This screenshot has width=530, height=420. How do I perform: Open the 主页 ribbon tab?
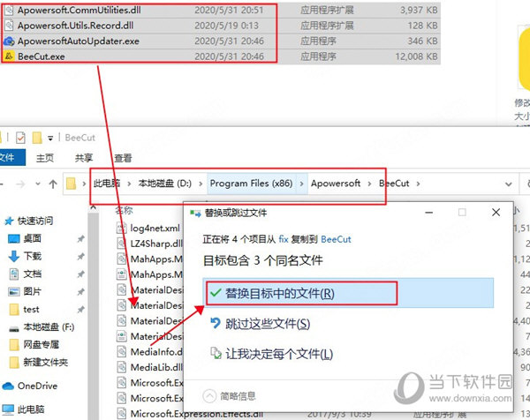[x=45, y=158]
